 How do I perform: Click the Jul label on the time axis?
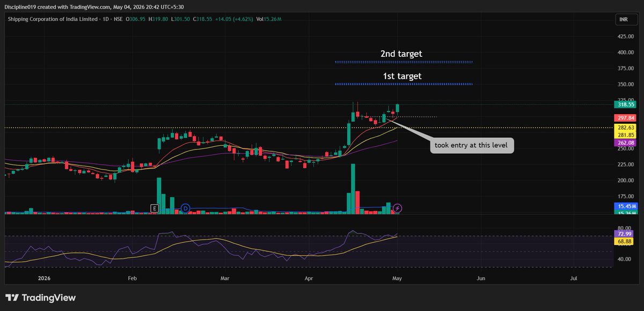pyautogui.click(x=574, y=279)
